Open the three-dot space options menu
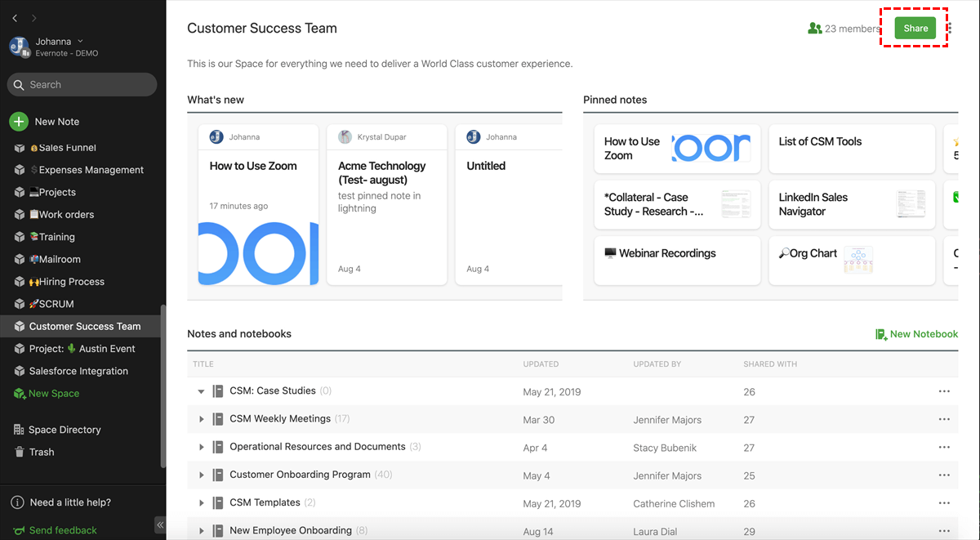Viewport: 980px width, 540px height. point(950,29)
